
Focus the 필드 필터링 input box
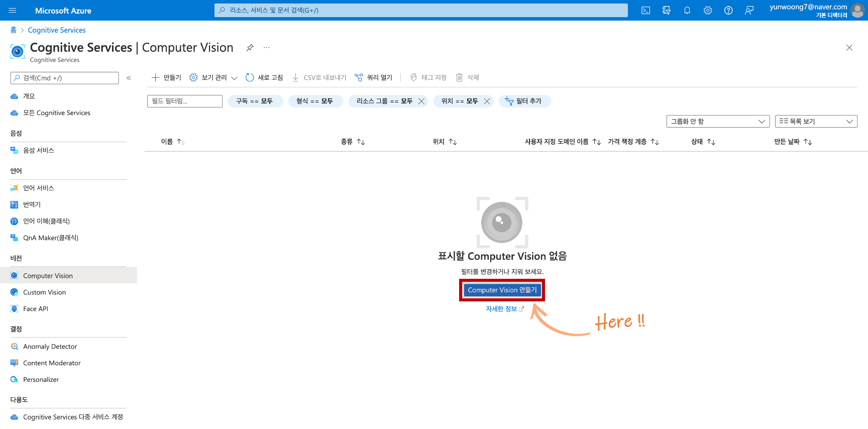(x=185, y=101)
